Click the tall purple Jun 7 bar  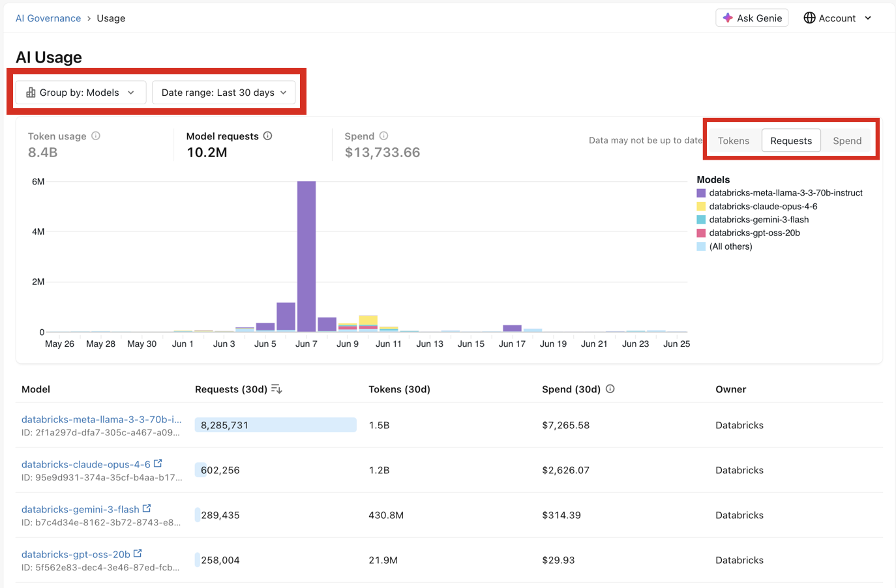[306, 256]
